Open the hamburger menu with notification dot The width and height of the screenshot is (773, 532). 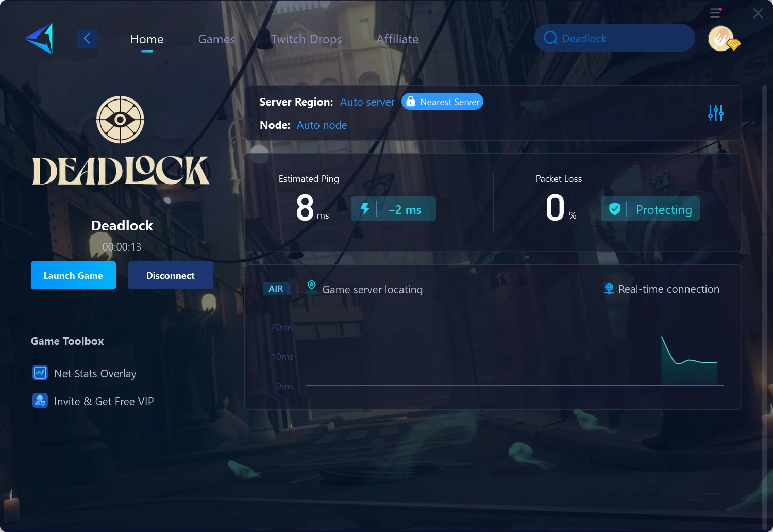[x=715, y=13]
